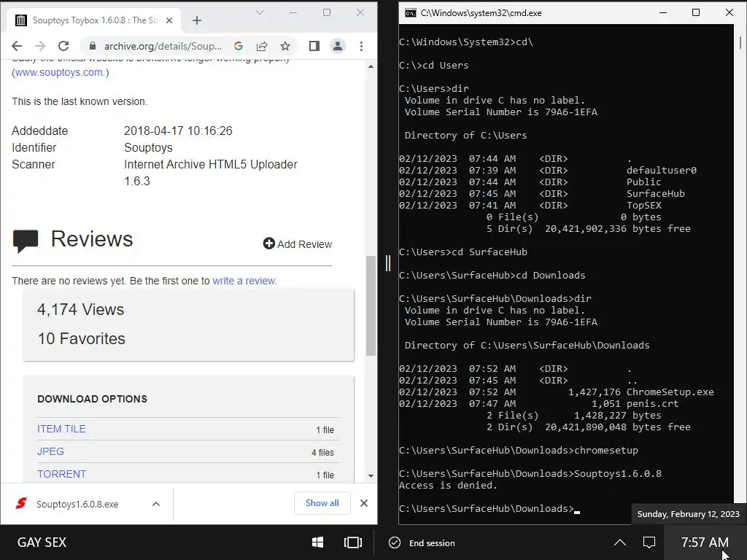This screenshot has width=747, height=560.
Task: Show hidden tray icons chevron
Action: tap(620, 542)
